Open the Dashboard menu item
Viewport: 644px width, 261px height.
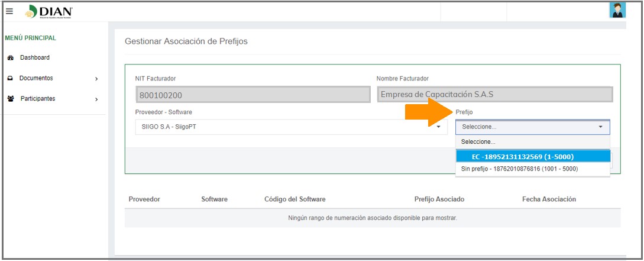point(34,58)
